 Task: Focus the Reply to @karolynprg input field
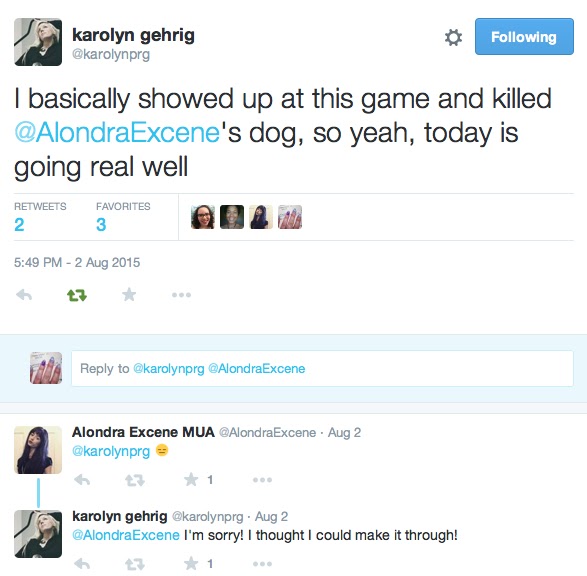322,369
